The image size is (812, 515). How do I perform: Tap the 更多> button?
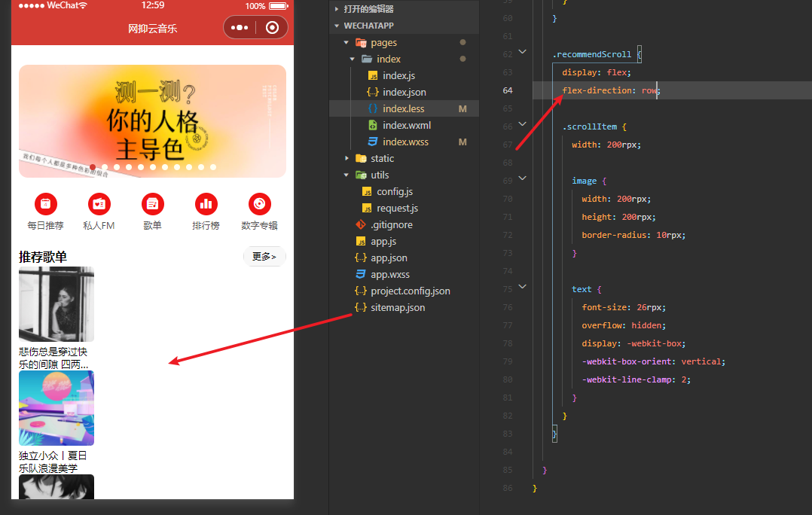click(x=264, y=256)
